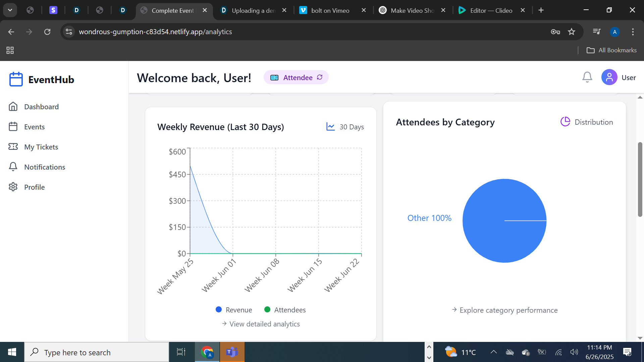This screenshot has width=644, height=362.
Task: Switch to the bolt on Vimeo tab
Action: (x=330, y=10)
